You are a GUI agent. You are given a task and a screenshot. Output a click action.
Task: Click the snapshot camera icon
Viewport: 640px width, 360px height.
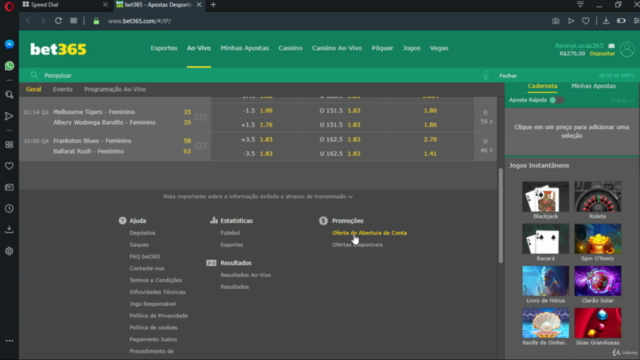pyautogui.click(x=556, y=21)
